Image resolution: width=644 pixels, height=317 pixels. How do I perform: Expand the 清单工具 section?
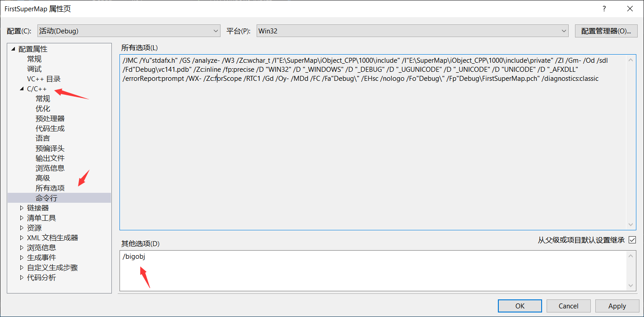pyautogui.click(x=22, y=218)
